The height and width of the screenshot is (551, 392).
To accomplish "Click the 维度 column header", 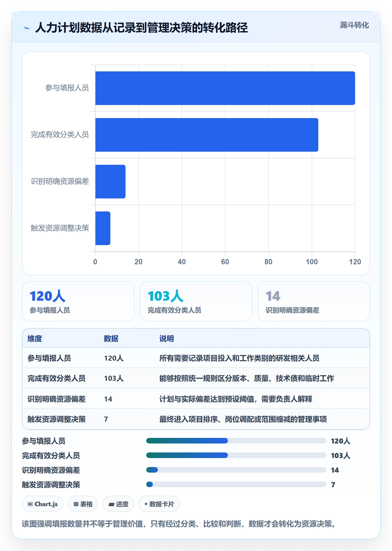I will 35,338.
